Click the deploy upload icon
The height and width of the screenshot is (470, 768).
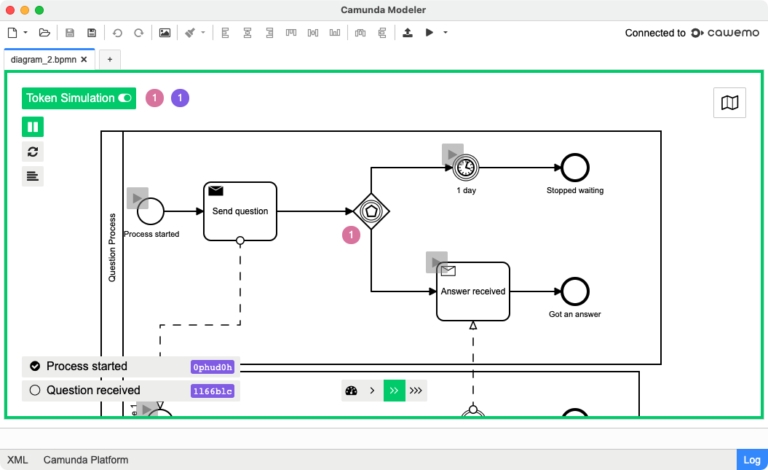[x=408, y=33]
